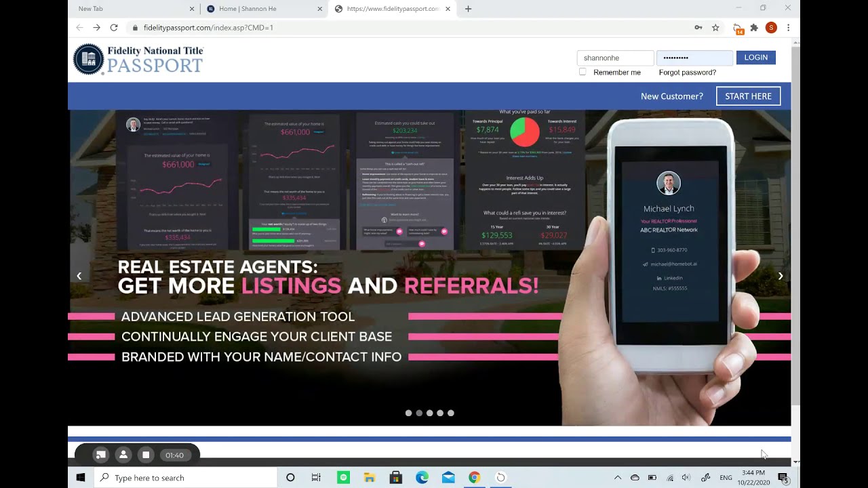This screenshot has width=868, height=488.
Task: Open the extension icon with badge 14
Action: point(738,28)
